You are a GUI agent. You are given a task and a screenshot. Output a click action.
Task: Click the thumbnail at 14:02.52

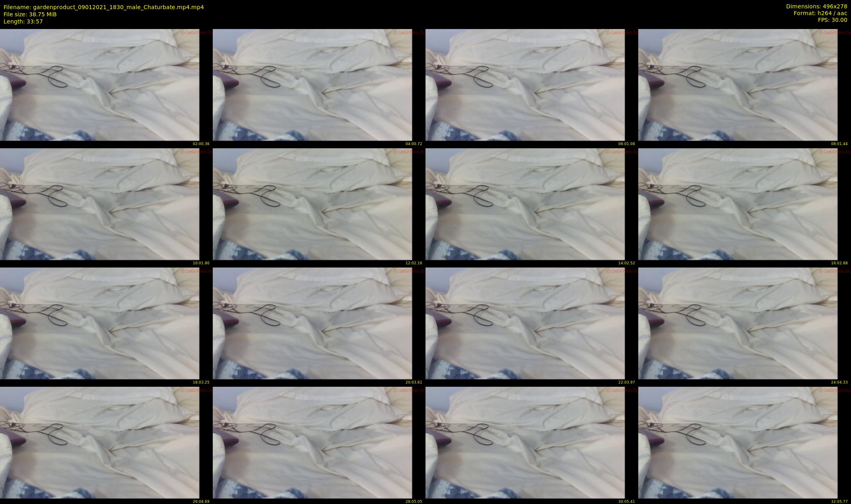(525, 204)
